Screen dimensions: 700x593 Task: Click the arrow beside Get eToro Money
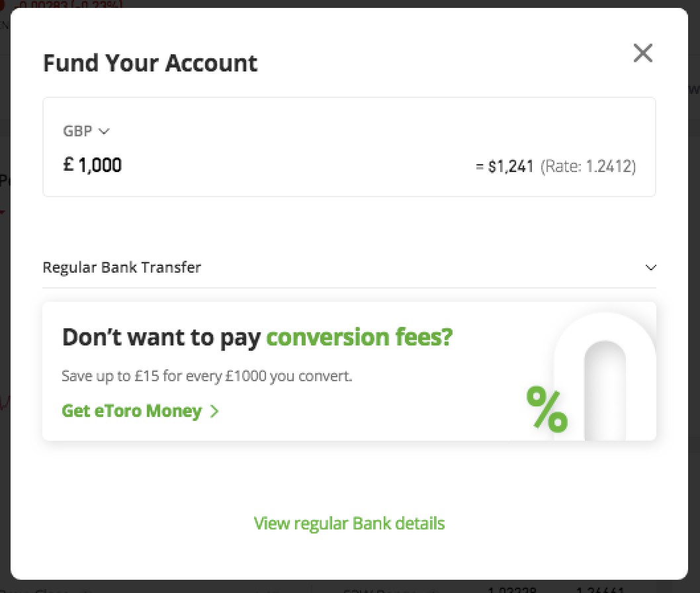pos(214,411)
